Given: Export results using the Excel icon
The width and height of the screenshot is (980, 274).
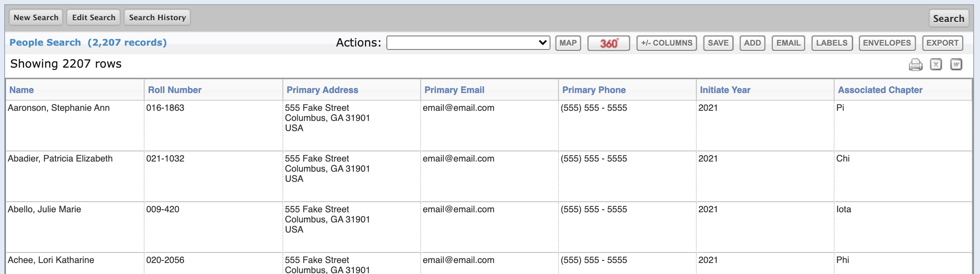Looking at the screenshot, I should tap(936, 64).
